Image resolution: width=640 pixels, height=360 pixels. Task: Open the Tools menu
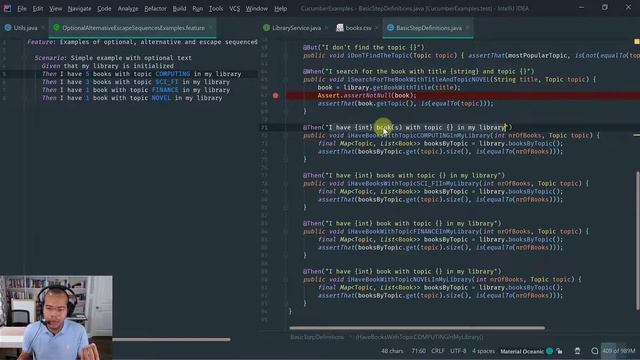point(216,8)
